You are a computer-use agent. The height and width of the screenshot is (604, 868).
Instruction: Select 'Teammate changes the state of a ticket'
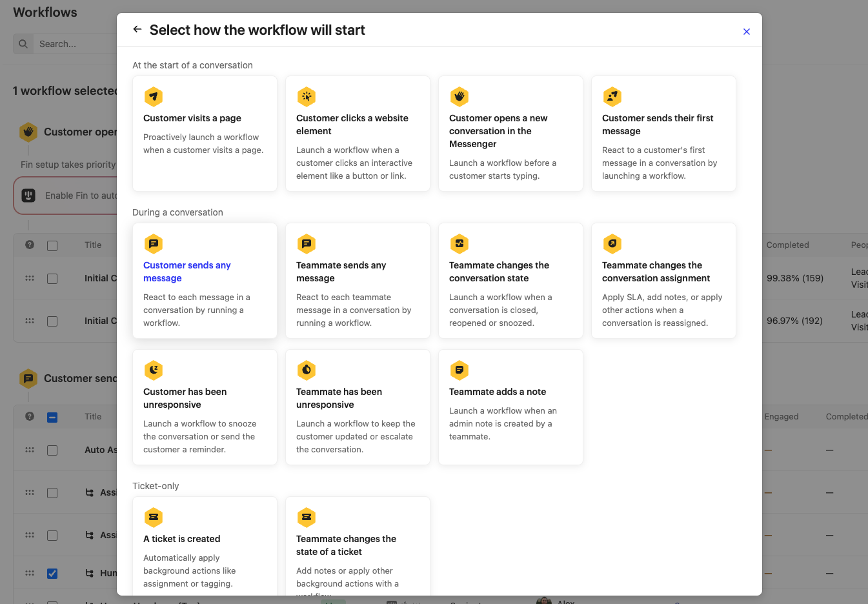358,545
